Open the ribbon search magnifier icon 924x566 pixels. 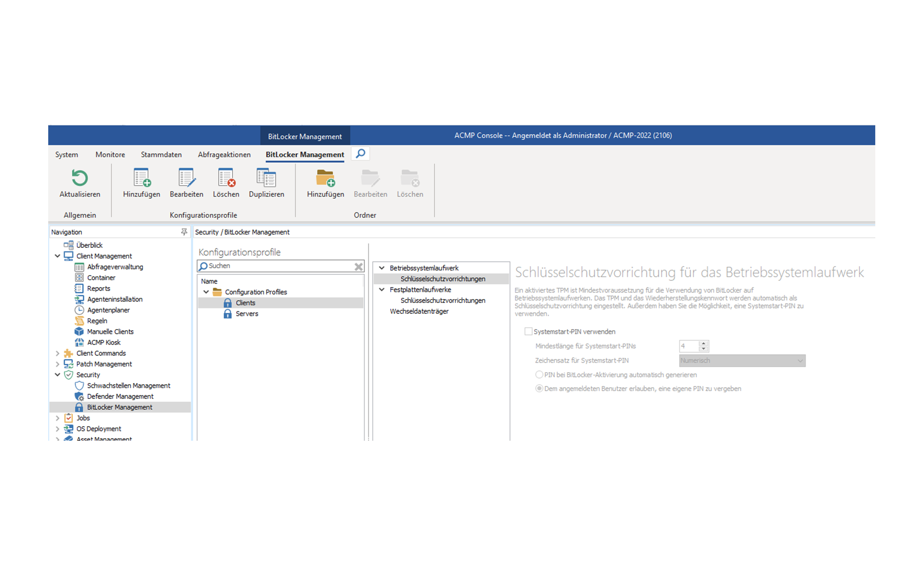[x=360, y=154]
